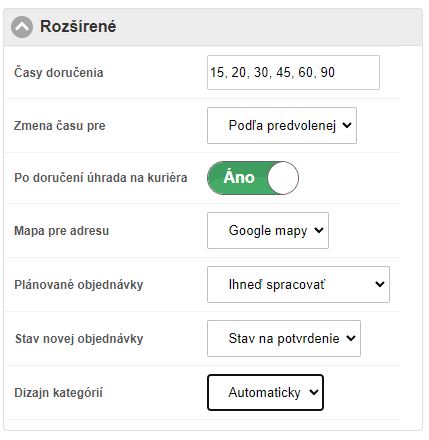The height and width of the screenshot is (440, 429).
Task: Click the Po doručení úhrada na kuriéra label
Action: [x=101, y=178]
